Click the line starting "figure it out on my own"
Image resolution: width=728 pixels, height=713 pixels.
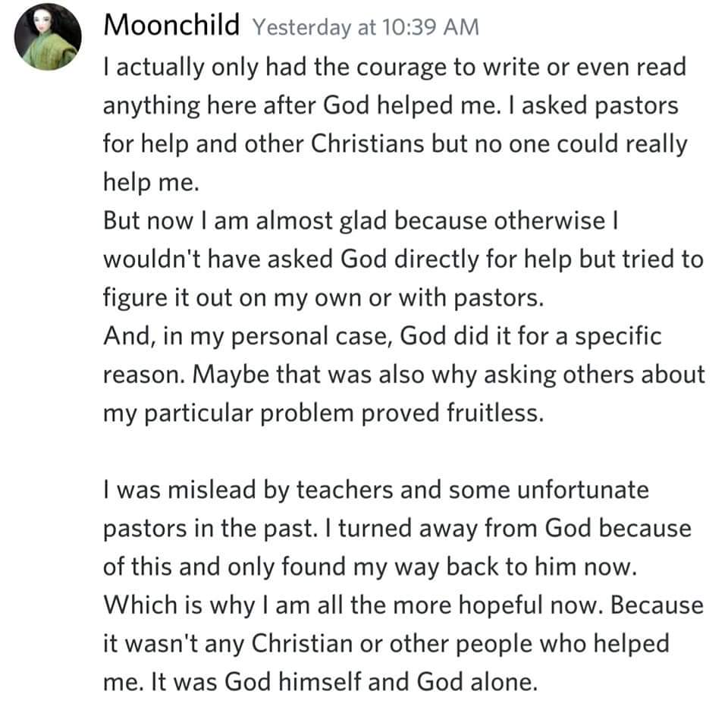[x=324, y=298]
